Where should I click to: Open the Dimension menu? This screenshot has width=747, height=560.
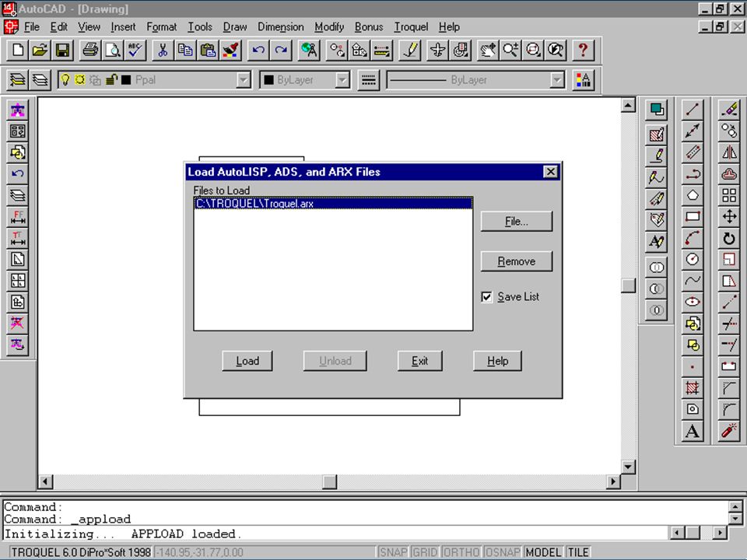click(x=281, y=27)
